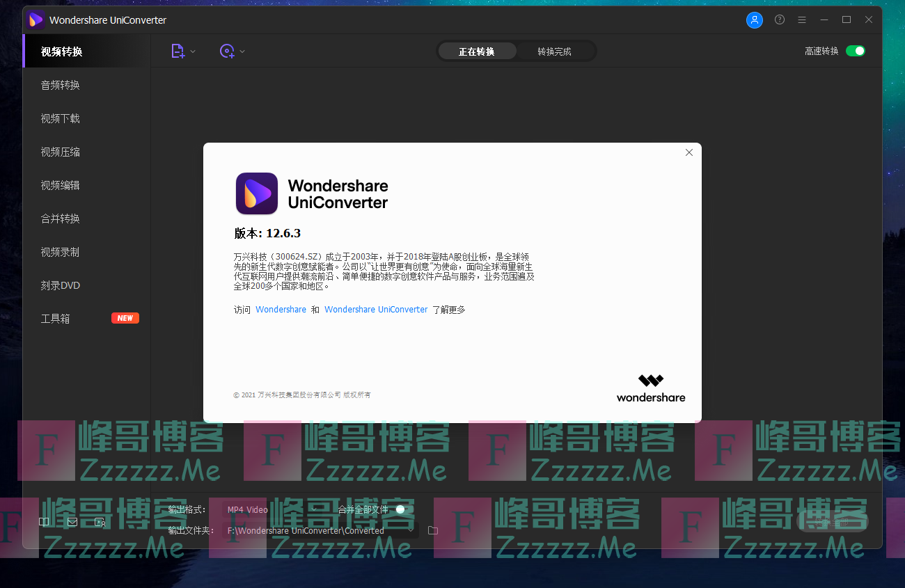905x588 pixels.
Task: Click the feedback envelope icon
Action: click(72, 522)
